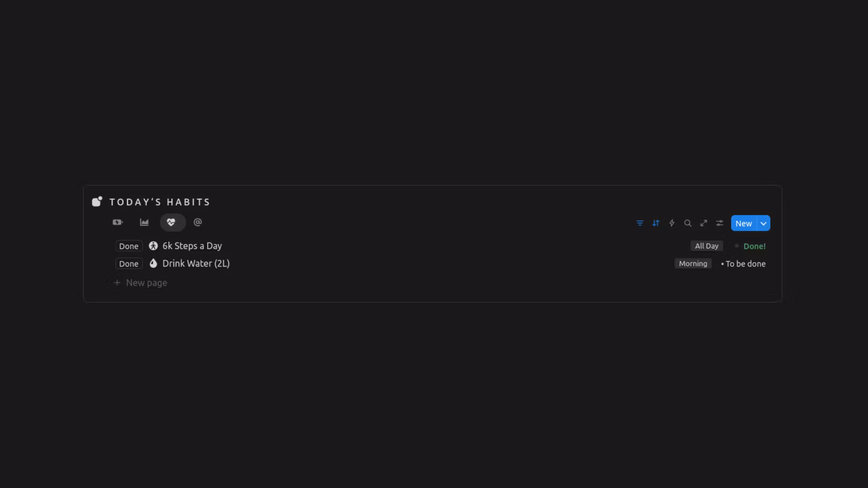
Task: Add a row with New page
Action: 146,283
